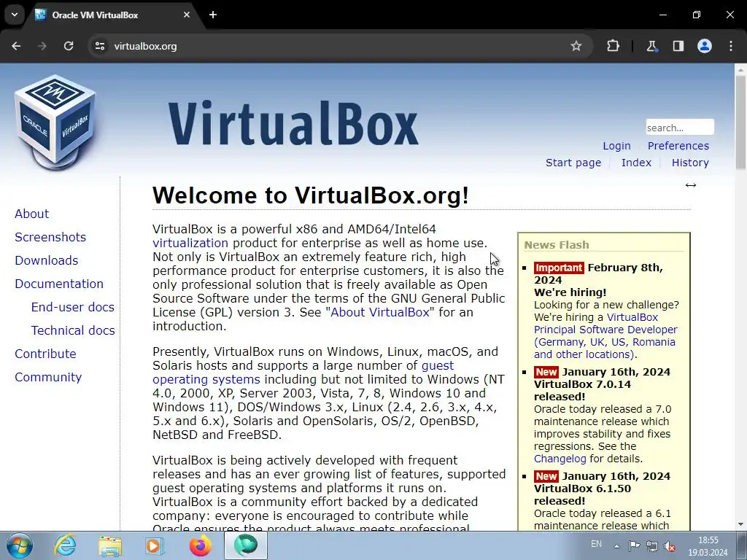
Task: Click the We're hiring! headline
Action: pyautogui.click(x=570, y=292)
